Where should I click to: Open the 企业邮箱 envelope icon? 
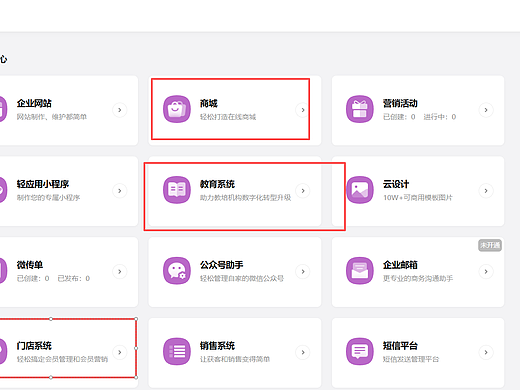[x=360, y=271]
